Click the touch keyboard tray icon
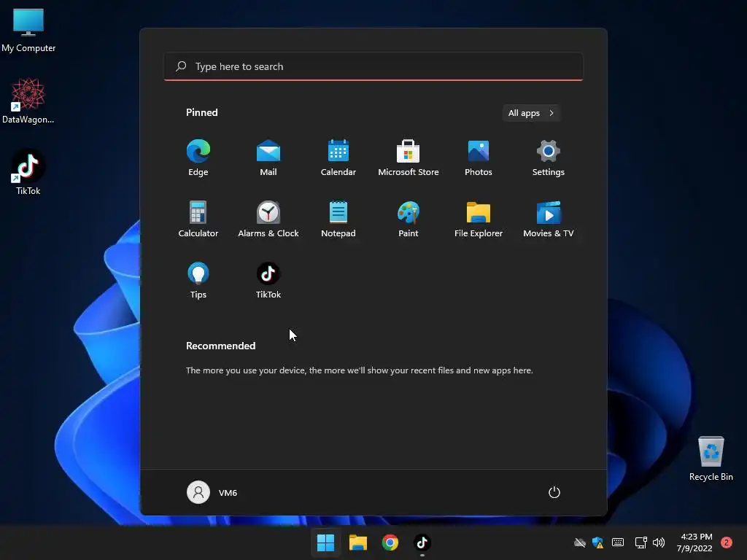This screenshot has height=560, width=747. pos(618,542)
